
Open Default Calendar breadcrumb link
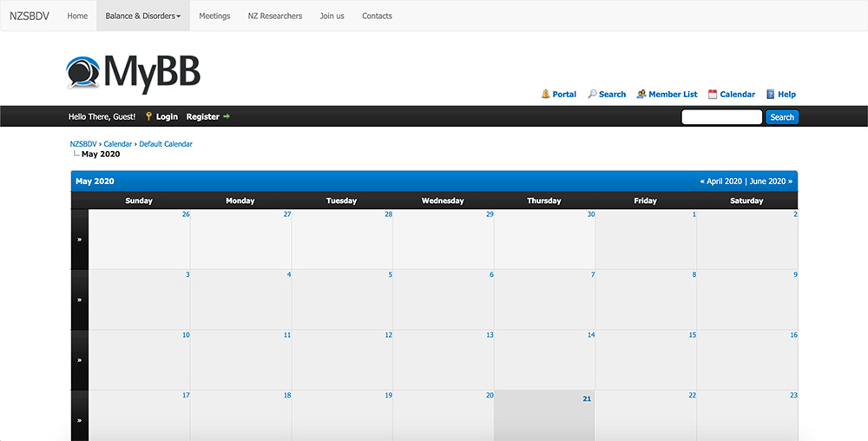(x=166, y=144)
